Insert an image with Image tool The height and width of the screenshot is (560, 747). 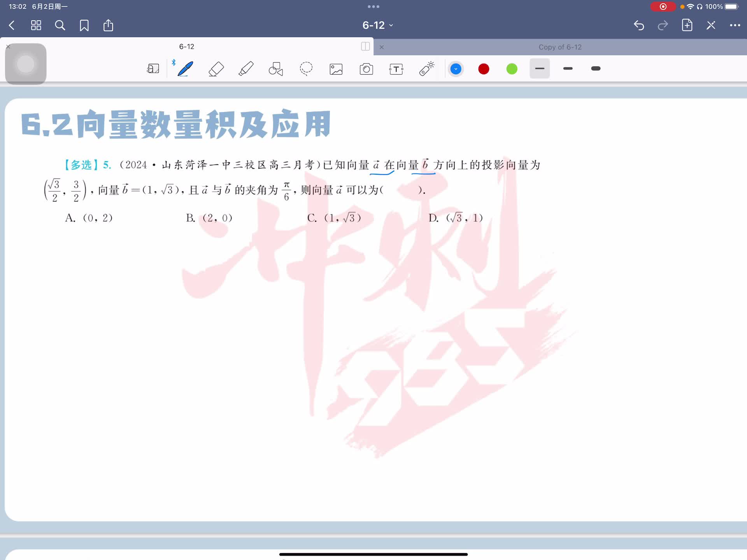pyautogui.click(x=336, y=69)
